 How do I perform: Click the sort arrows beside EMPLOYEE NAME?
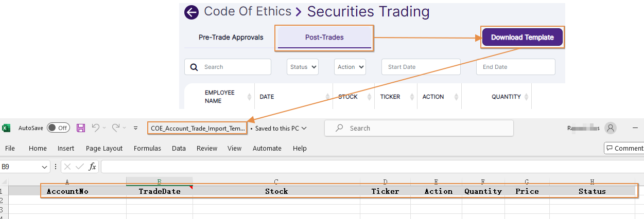coord(250,97)
